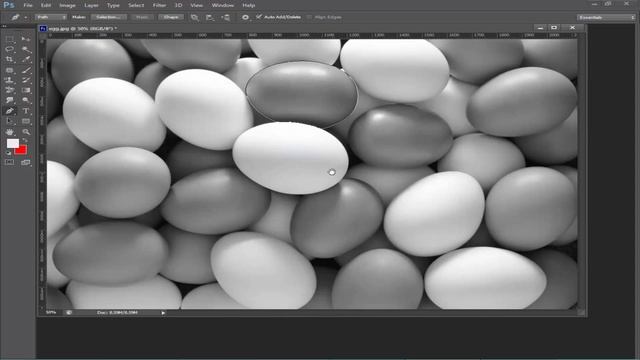Select the Brush tool

[26, 70]
